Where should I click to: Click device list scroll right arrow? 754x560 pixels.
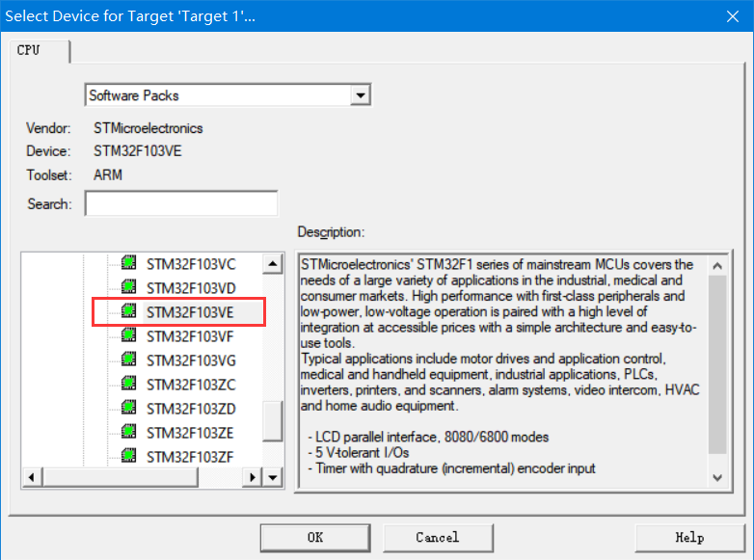coord(253,477)
